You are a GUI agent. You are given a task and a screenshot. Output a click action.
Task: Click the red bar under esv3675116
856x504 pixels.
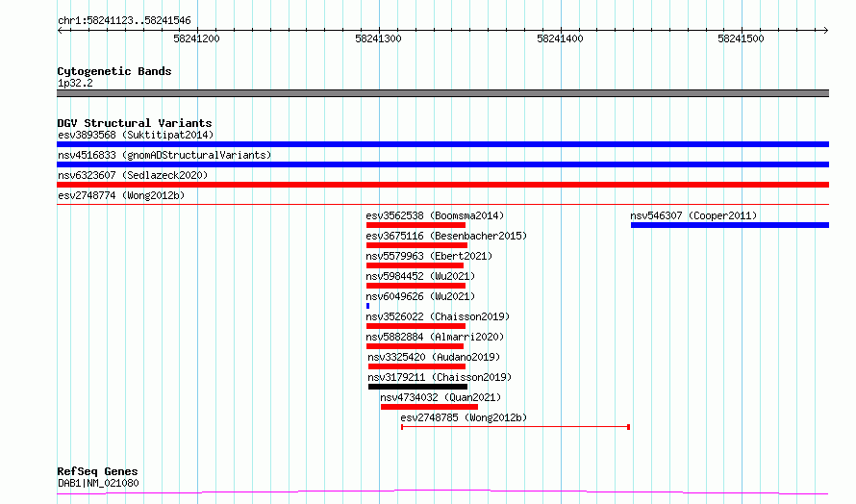416,245
